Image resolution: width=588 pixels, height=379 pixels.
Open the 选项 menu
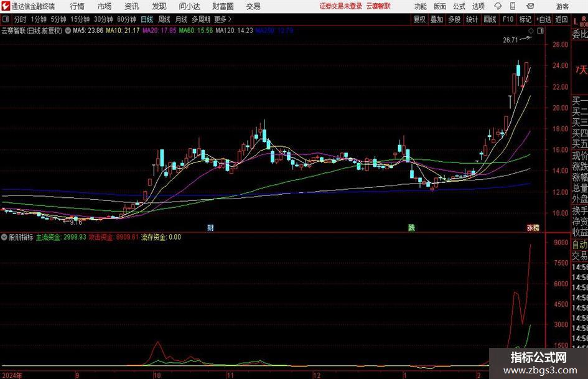click(x=478, y=6)
